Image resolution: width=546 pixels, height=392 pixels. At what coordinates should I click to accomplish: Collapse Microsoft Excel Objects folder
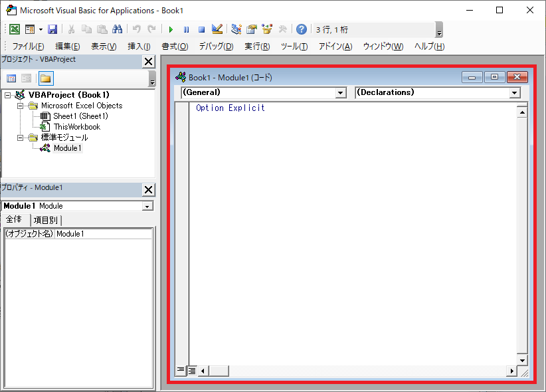pos(21,106)
